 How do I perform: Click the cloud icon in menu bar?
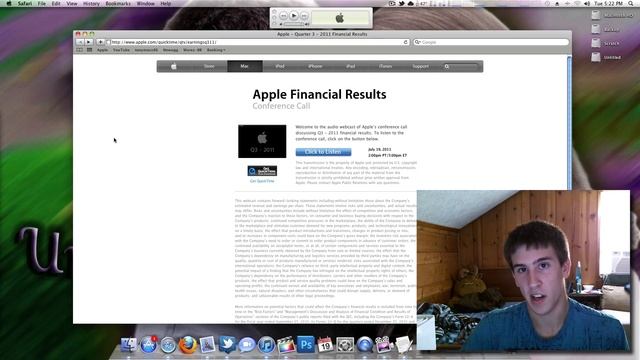[411, 3]
